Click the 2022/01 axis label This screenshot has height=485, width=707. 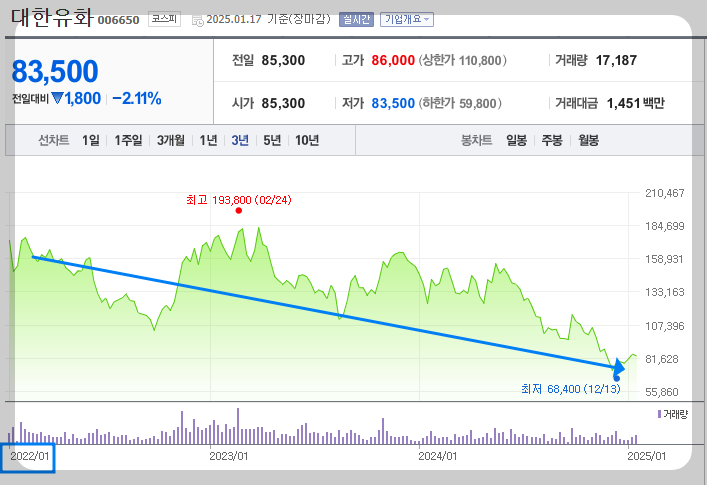pyautogui.click(x=30, y=456)
